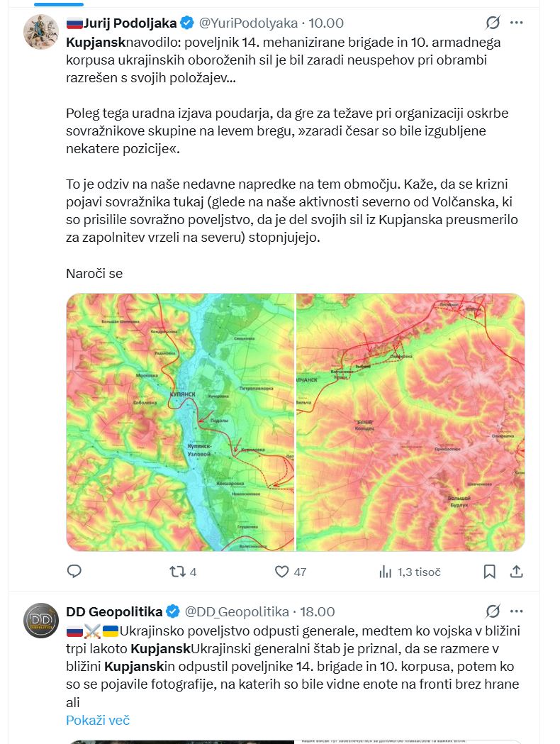Open the 10.00 post timestamp
560x744 pixels.
pyautogui.click(x=325, y=23)
